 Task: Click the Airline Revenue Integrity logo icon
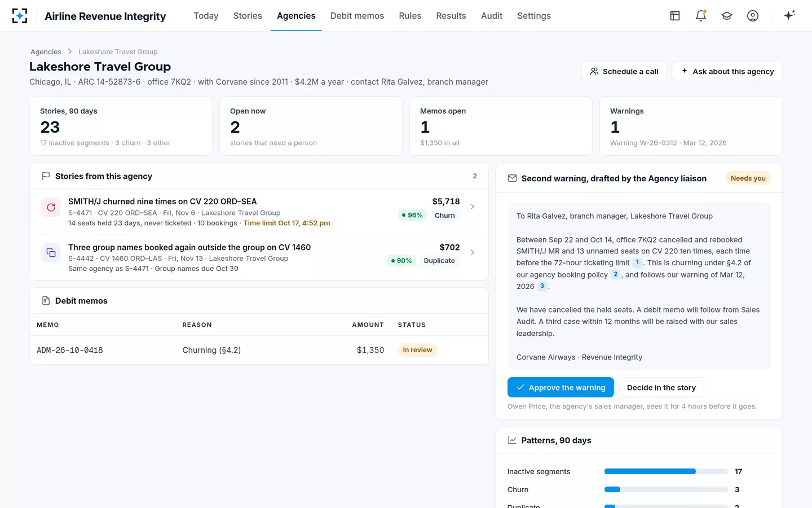click(x=20, y=16)
